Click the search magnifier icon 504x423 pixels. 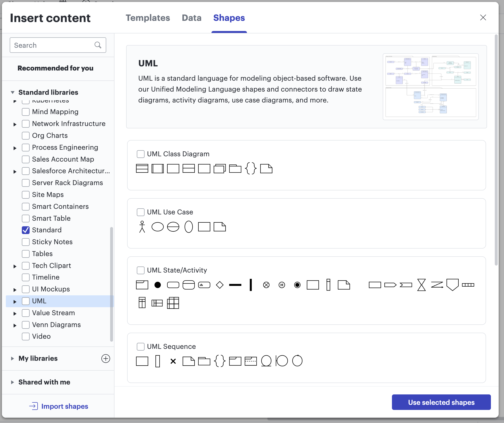pyautogui.click(x=98, y=45)
